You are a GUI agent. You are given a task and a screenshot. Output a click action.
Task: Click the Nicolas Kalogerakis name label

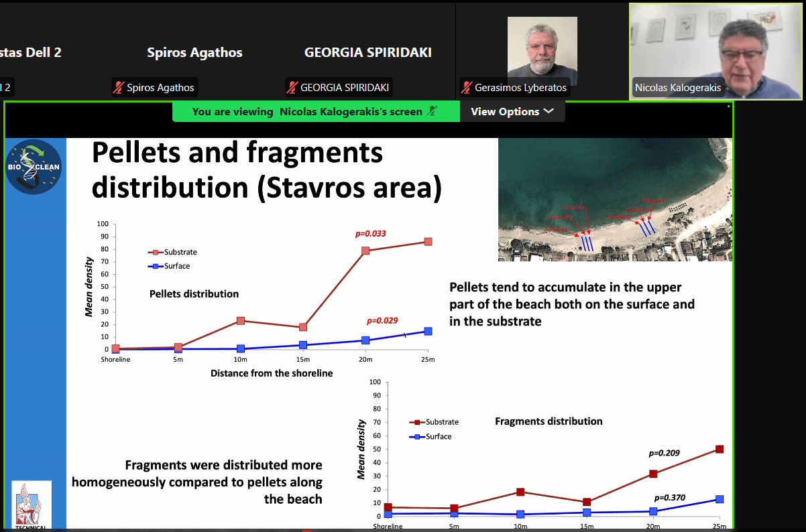pyautogui.click(x=678, y=88)
